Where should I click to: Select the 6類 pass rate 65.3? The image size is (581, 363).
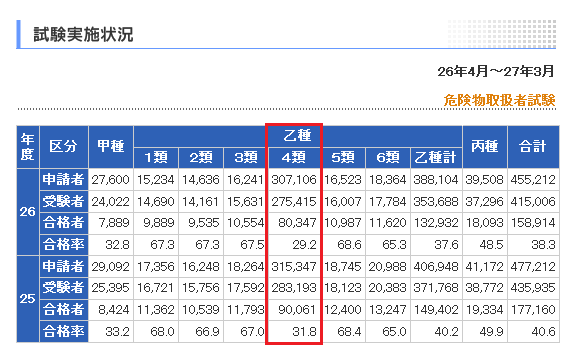tap(388, 245)
